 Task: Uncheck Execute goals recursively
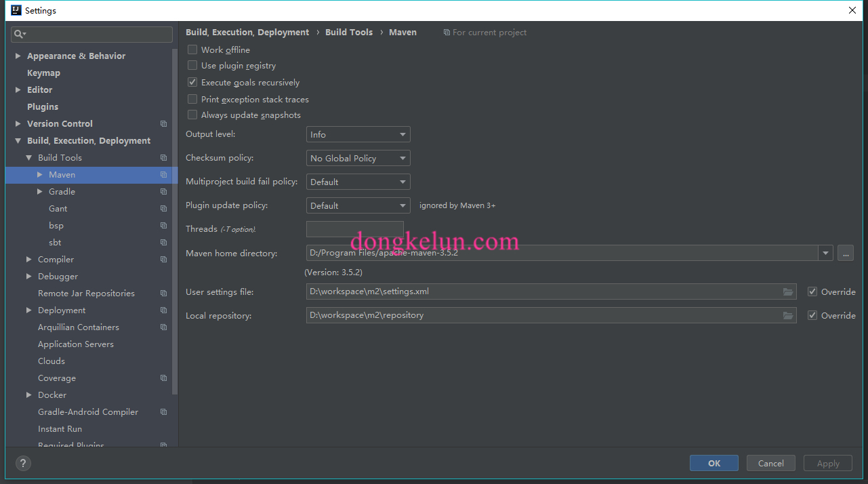(x=192, y=82)
